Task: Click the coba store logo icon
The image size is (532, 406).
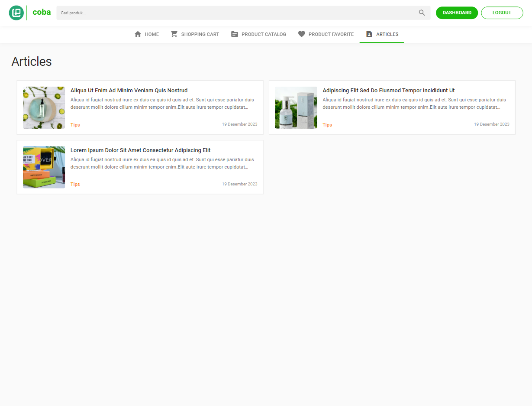Action: tap(16, 13)
